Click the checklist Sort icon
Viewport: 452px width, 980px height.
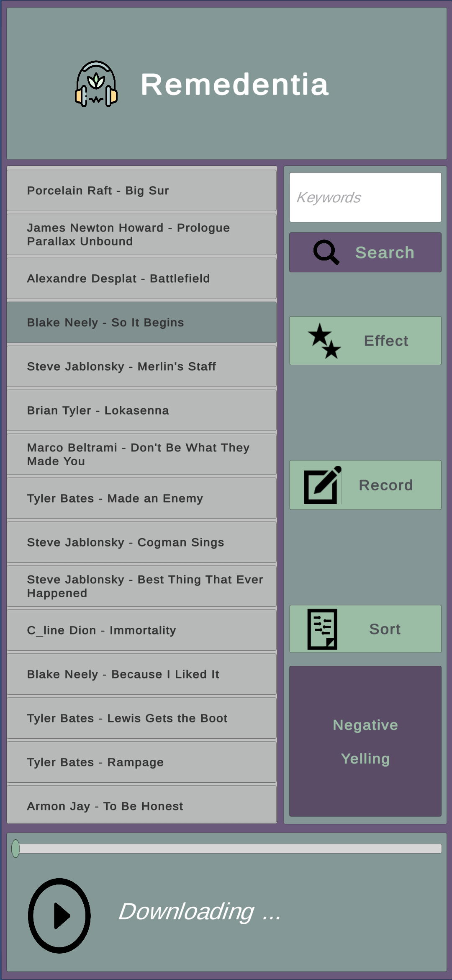coord(322,629)
